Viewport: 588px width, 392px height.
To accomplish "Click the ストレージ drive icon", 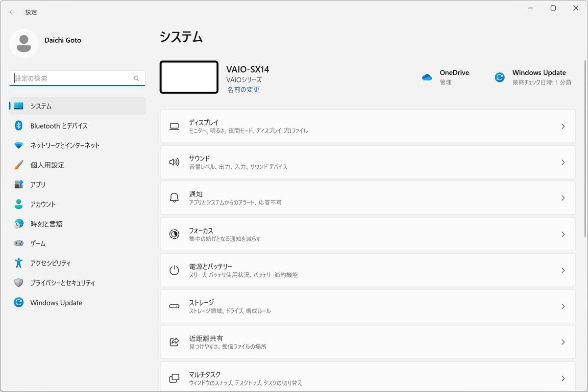I will pos(174,306).
